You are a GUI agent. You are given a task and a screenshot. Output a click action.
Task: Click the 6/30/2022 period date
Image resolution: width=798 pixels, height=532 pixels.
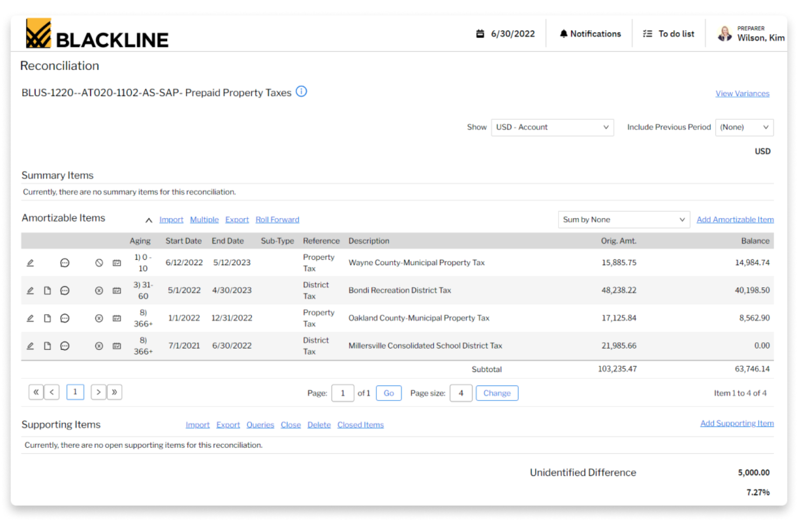513,33
